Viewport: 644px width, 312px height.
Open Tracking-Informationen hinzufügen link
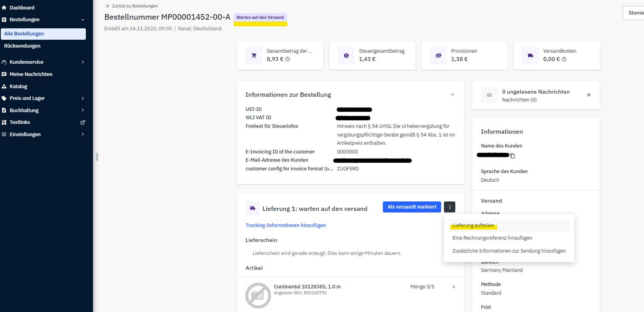coord(286,225)
